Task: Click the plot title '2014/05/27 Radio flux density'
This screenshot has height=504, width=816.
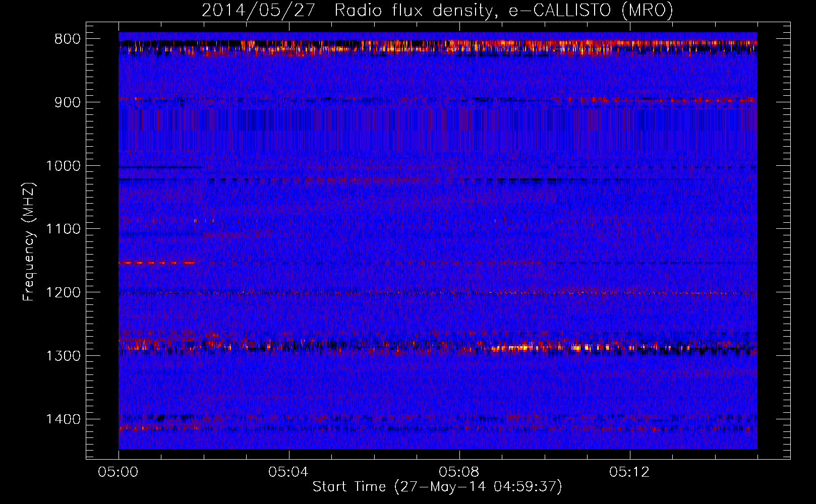Action: [x=347, y=10]
